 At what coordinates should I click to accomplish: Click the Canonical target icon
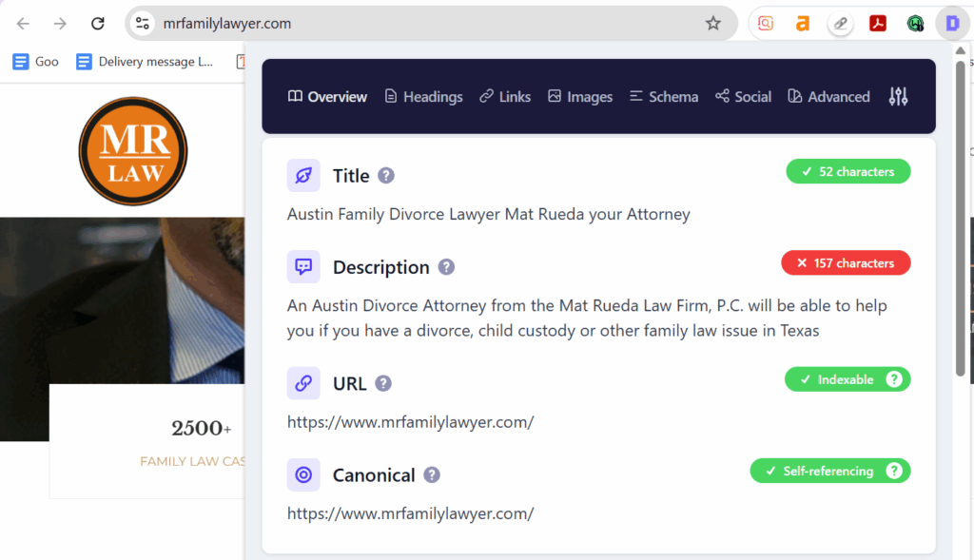pos(303,475)
